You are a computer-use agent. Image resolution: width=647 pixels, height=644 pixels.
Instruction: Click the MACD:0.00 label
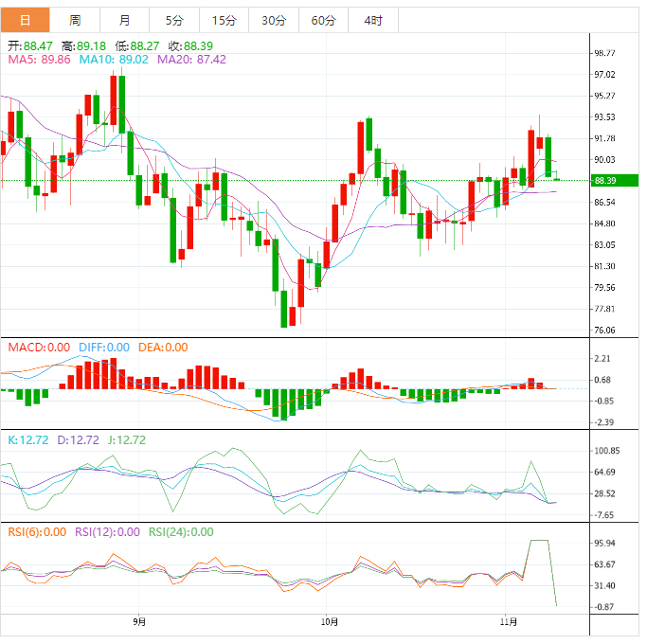(39, 348)
